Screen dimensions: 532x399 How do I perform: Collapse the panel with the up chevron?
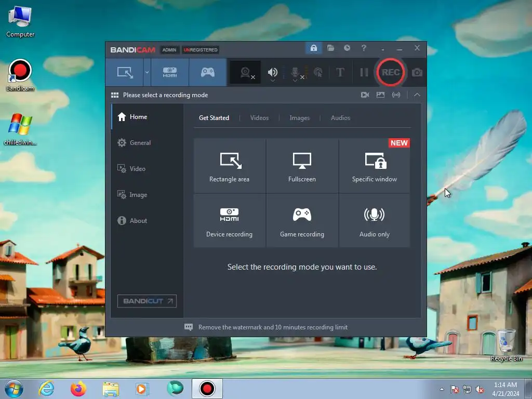point(417,95)
